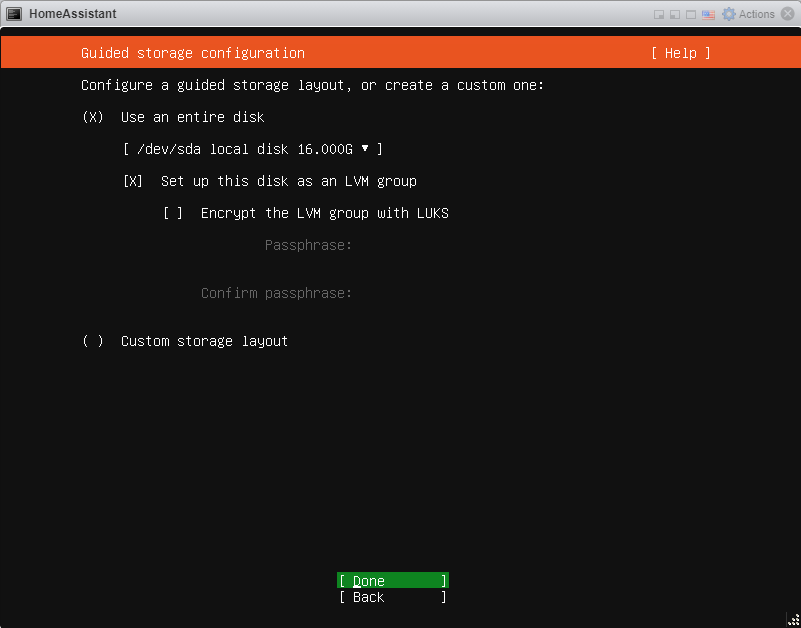Click the Guided storage configuration heading
This screenshot has height=628, width=801.
point(193,53)
